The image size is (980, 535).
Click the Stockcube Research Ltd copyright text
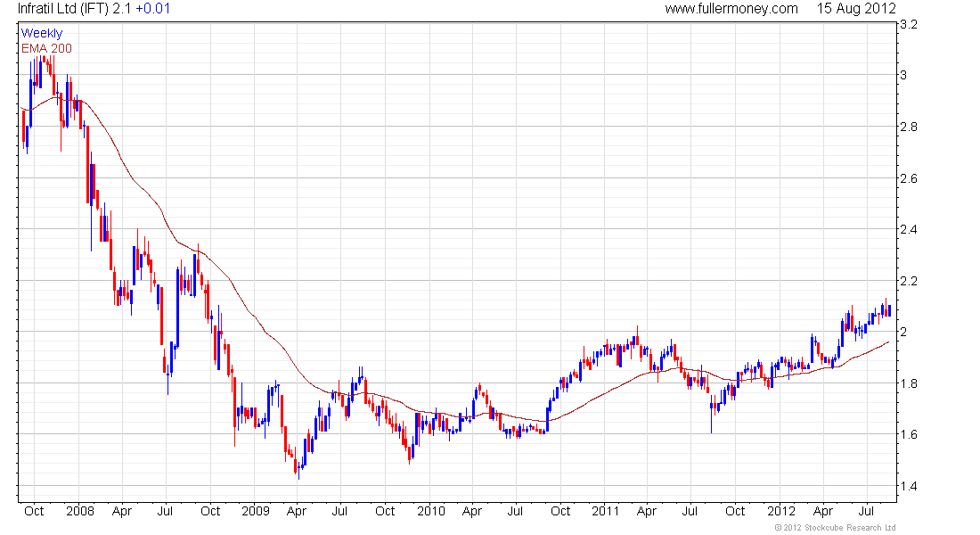(835, 528)
